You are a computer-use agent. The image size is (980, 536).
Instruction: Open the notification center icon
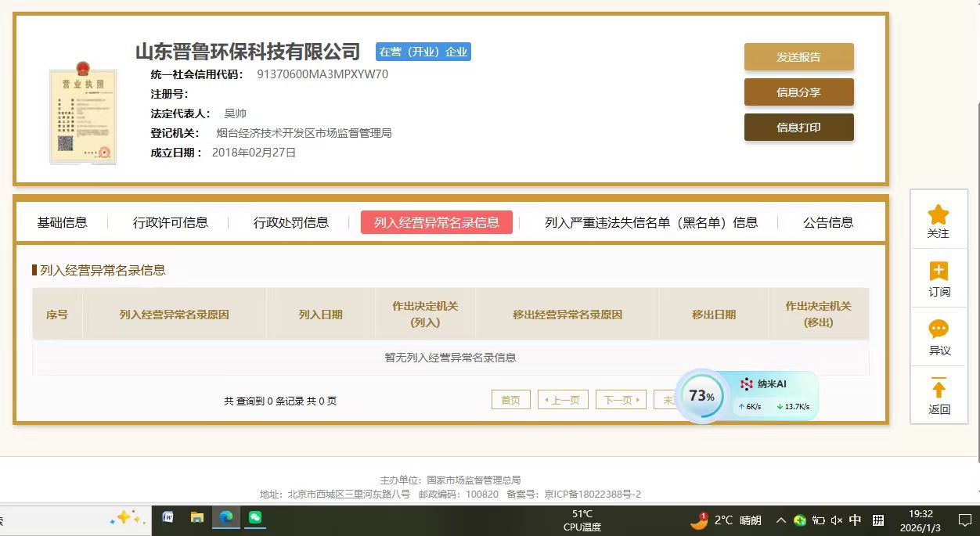[965, 520]
